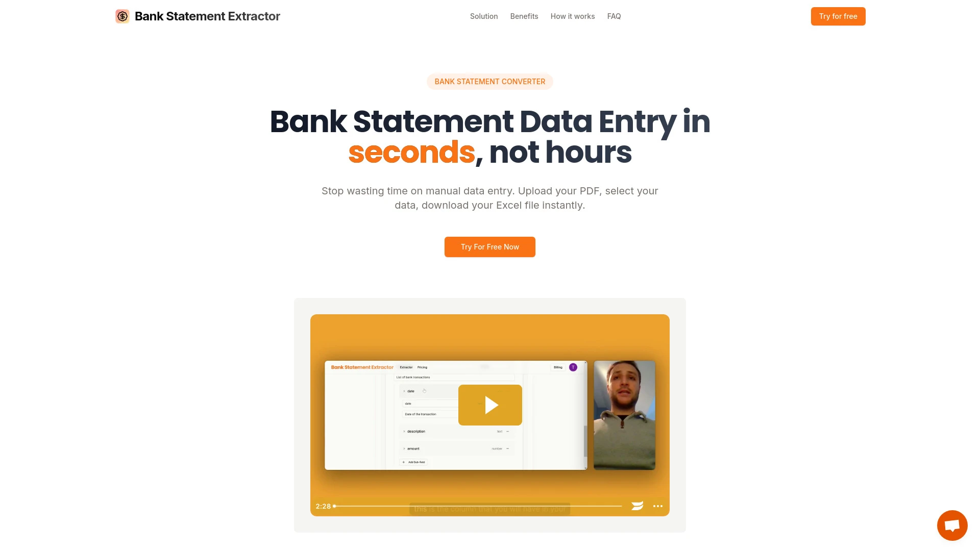Click the Bank Statement Extractor app icon in video
The width and height of the screenshot is (980, 551).
click(x=362, y=367)
